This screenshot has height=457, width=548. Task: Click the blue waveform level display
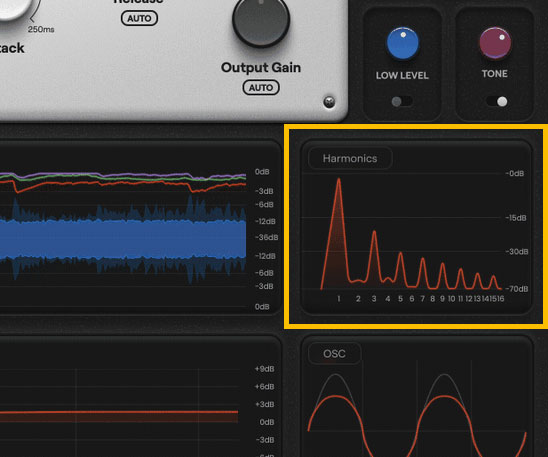coord(122,239)
